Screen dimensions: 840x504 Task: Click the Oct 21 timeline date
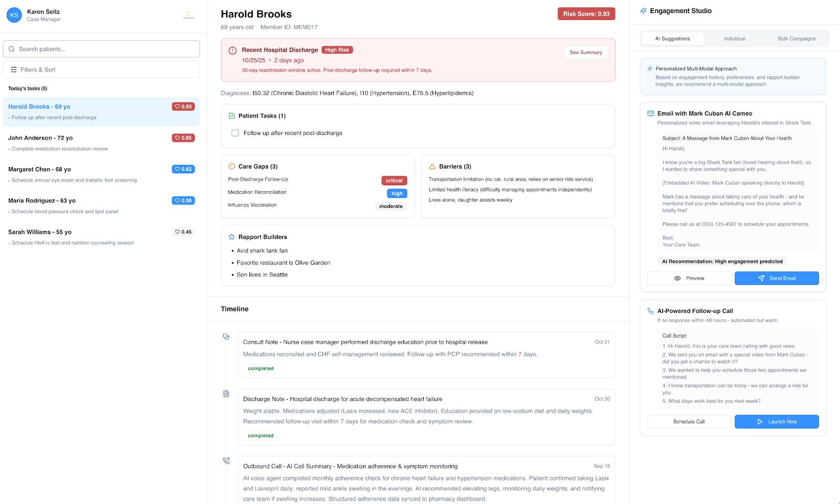(602, 342)
